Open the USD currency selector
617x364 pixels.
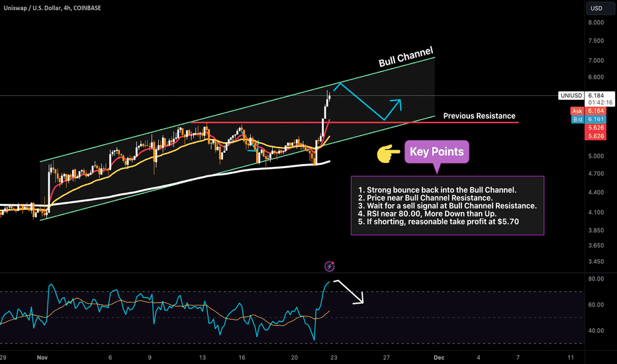(600, 8)
